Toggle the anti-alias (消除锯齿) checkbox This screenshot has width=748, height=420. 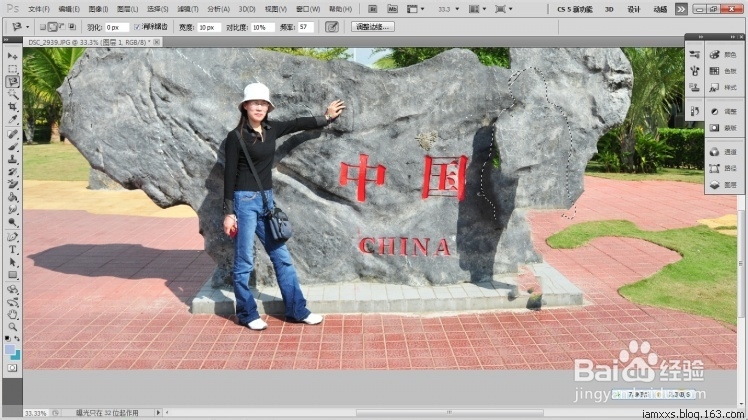click(x=137, y=27)
